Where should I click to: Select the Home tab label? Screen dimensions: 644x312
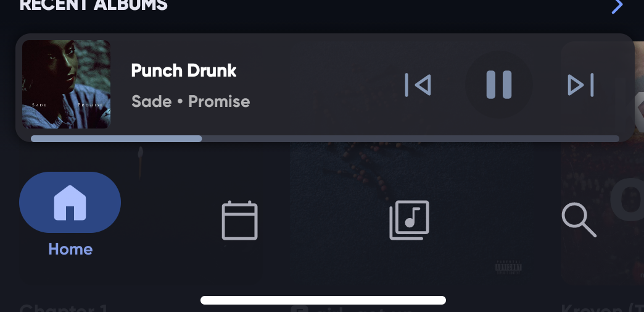[x=70, y=249]
